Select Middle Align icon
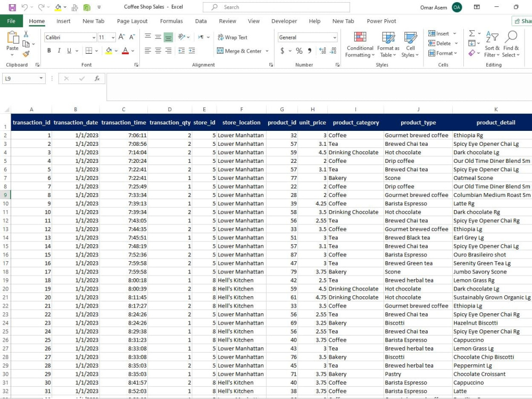The width and height of the screenshot is (532, 399). pos(158,37)
